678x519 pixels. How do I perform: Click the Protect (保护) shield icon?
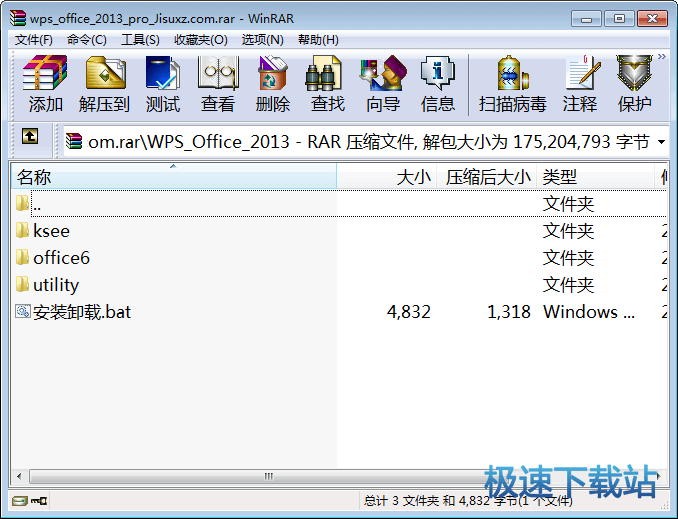tap(634, 73)
